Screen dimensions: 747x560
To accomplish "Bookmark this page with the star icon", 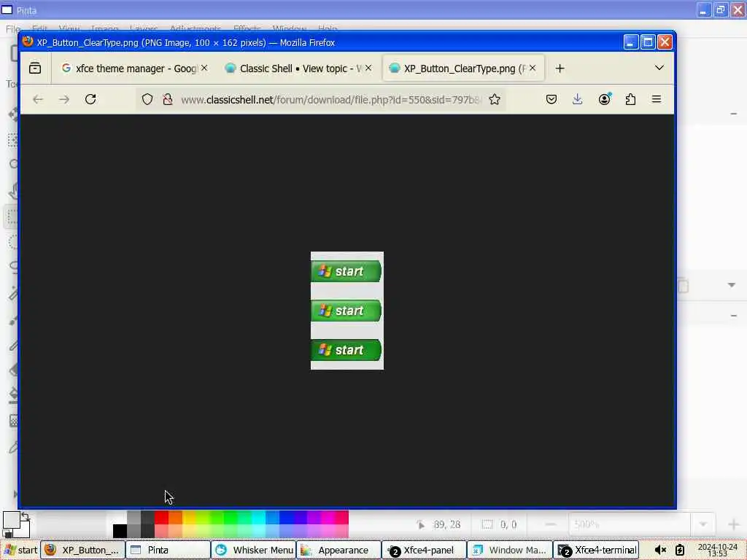I will 495,99.
